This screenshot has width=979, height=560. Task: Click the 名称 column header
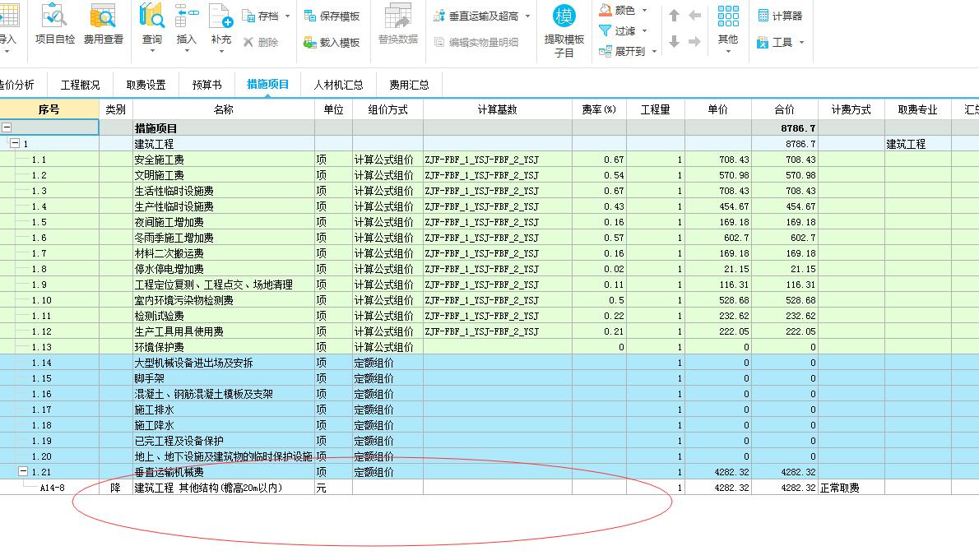[224, 109]
